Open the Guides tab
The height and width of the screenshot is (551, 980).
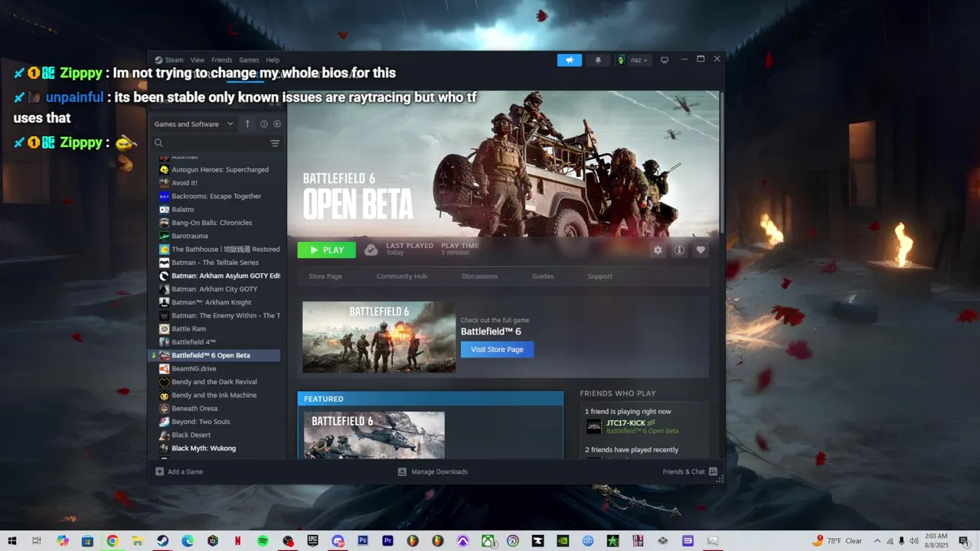pyautogui.click(x=543, y=276)
